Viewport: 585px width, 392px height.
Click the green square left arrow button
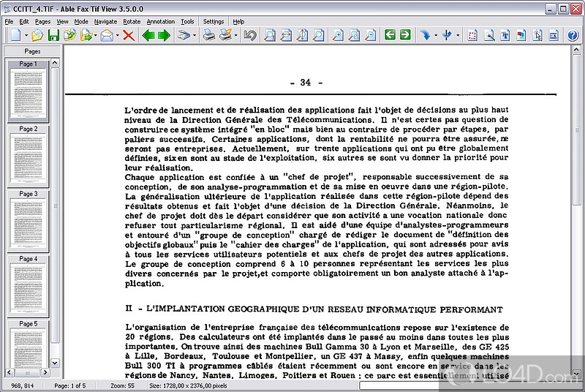[390, 35]
